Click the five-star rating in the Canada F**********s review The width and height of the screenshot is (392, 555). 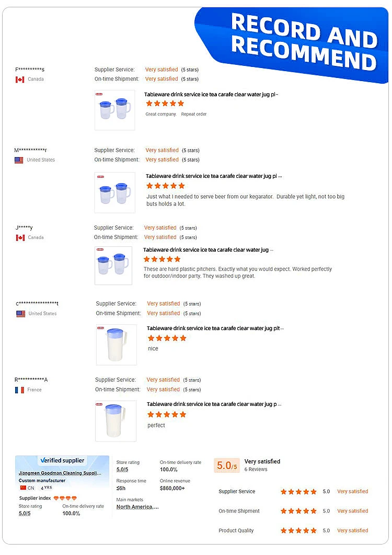[x=165, y=104]
